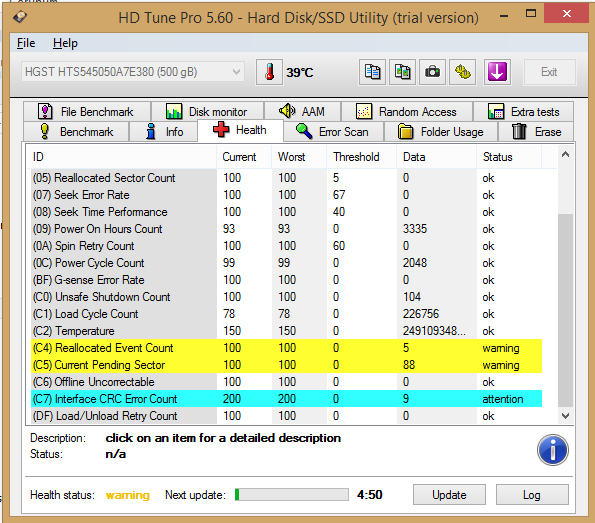Click the File Benchmark tab icon
Screen dimensions: 595x523
45,112
